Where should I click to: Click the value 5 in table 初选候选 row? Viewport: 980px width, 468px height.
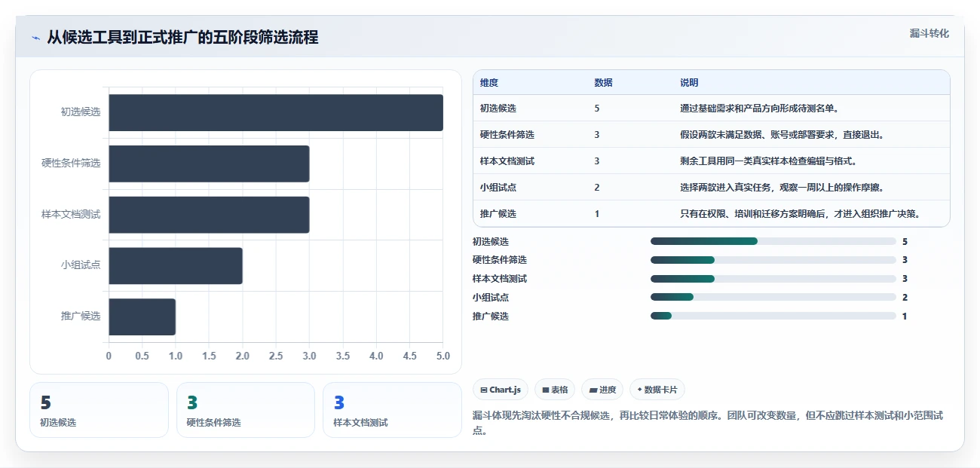pos(597,109)
